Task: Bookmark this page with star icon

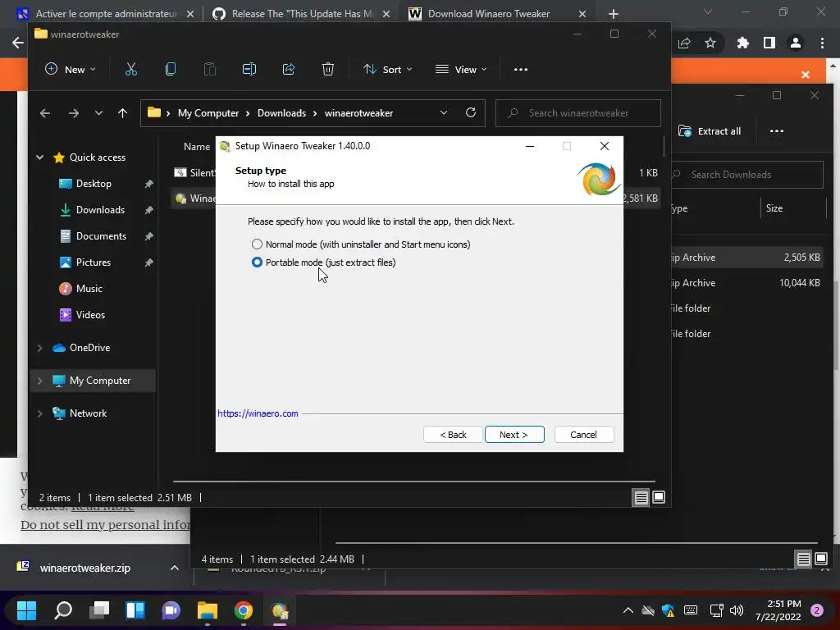Action: [710, 43]
